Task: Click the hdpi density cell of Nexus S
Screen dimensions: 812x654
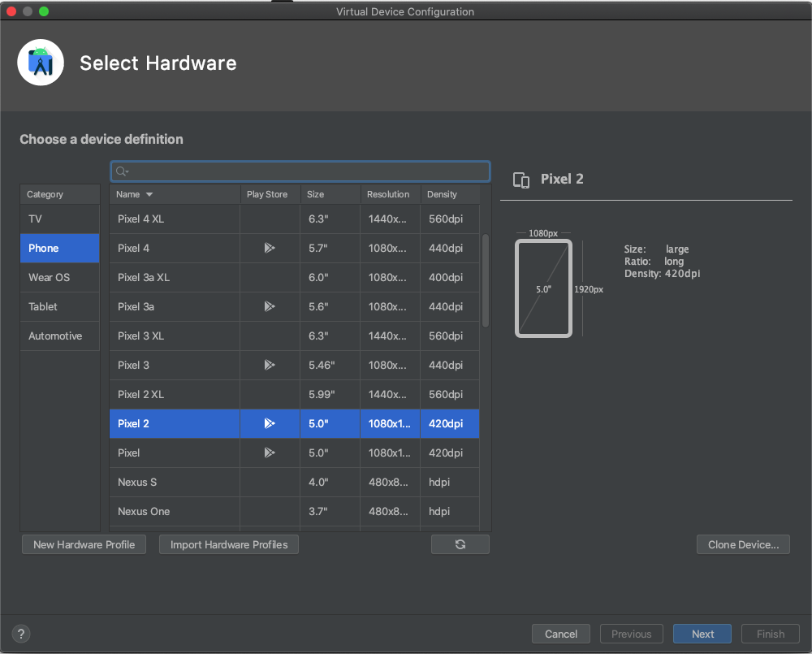Action: (x=450, y=483)
